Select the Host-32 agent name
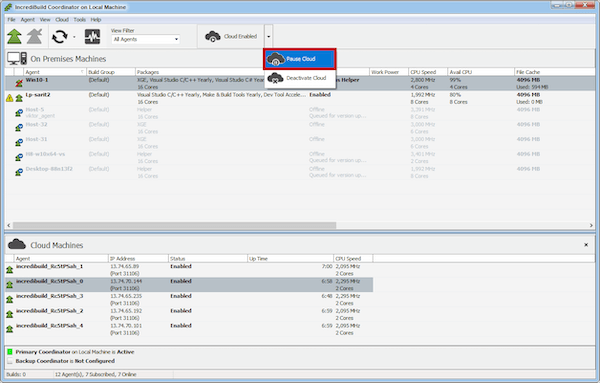Screen dimensions: 600x383 pos(36,124)
